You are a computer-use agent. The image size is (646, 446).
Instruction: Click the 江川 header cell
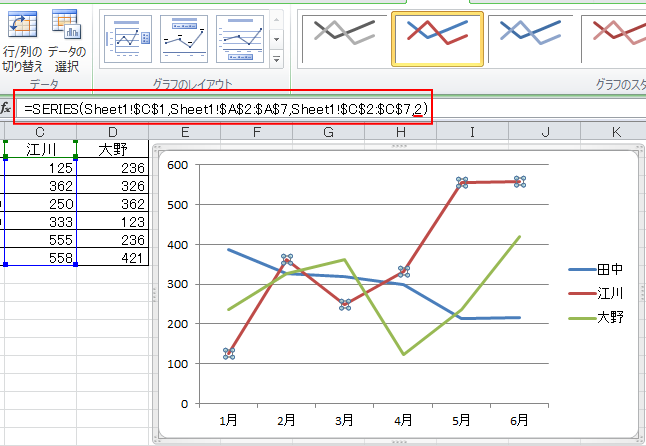click(x=40, y=150)
